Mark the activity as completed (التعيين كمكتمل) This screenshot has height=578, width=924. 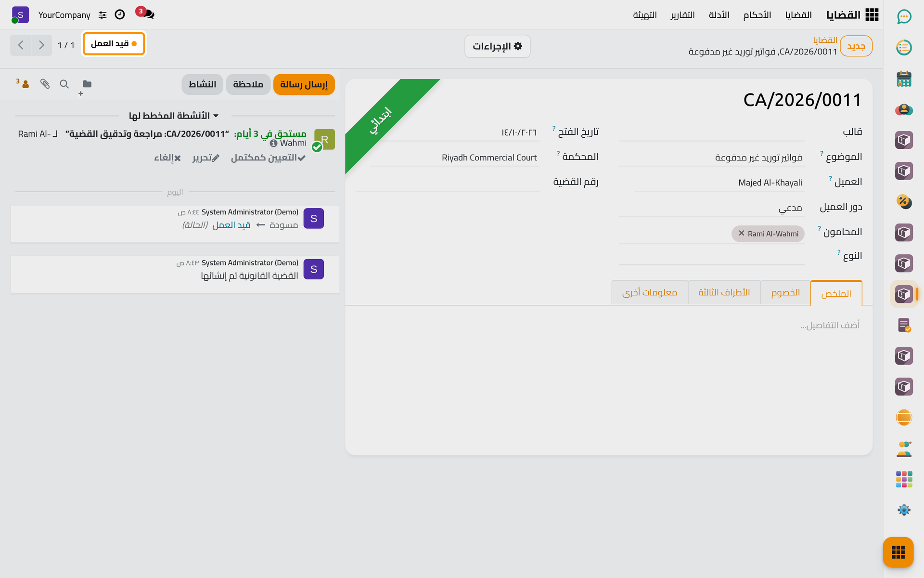point(268,158)
